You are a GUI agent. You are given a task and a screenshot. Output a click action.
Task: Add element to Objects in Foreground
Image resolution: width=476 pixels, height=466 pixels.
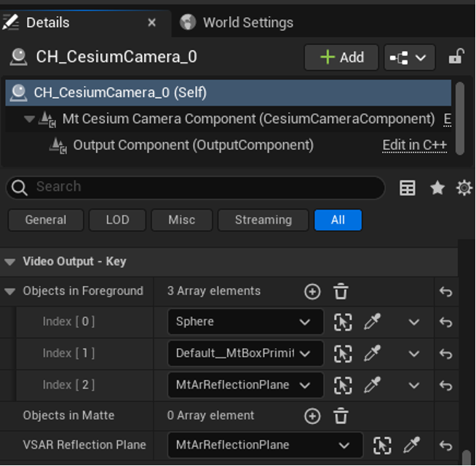tap(312, 291)
